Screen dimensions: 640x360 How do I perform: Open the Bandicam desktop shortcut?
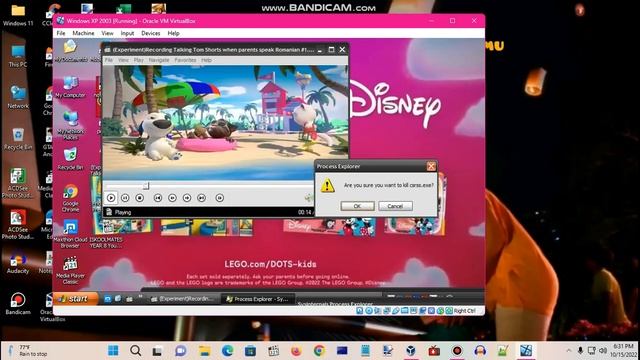pyautogui.click(x=18, y=304)
